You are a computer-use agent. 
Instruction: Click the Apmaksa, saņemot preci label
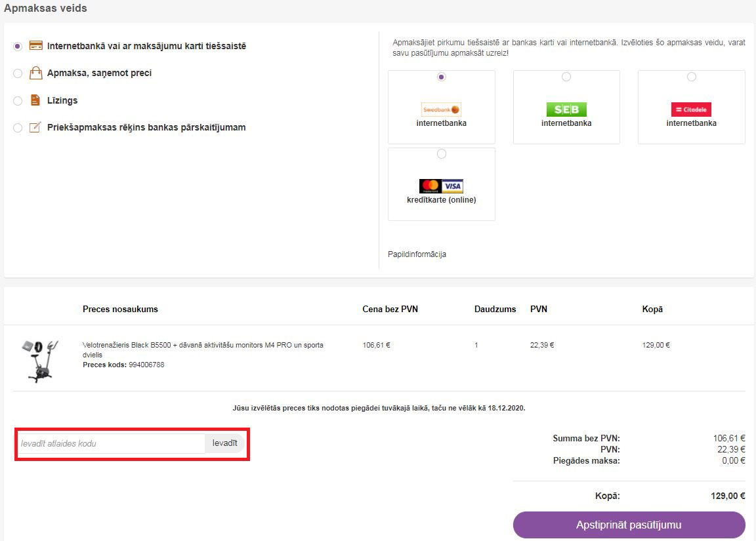point(99,73)
